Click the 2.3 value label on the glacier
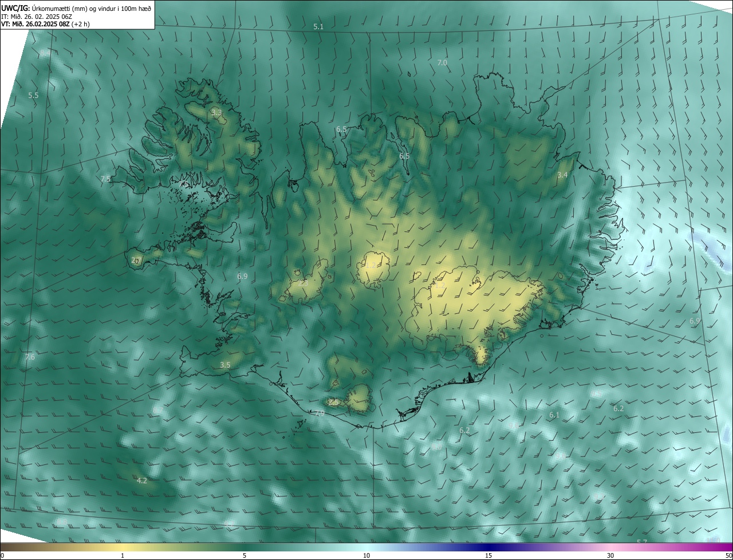This screenshot has height=560, width=733. (304, 283)
